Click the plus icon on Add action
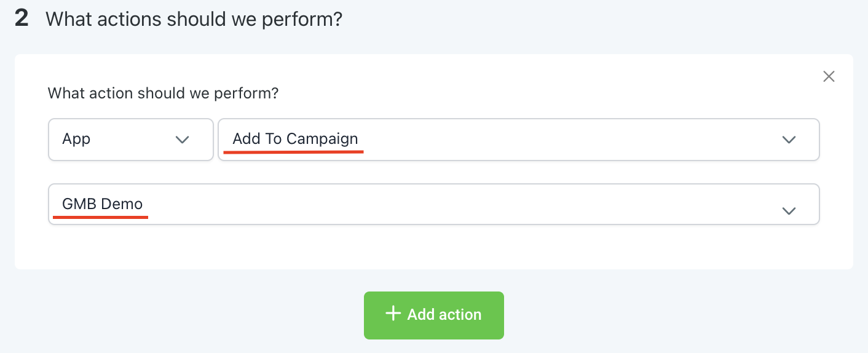 click(393, 314)
